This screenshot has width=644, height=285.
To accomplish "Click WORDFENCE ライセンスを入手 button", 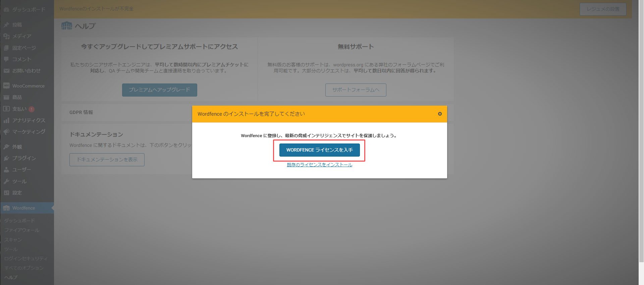I will pyautogui.click(x=319, y=150).
